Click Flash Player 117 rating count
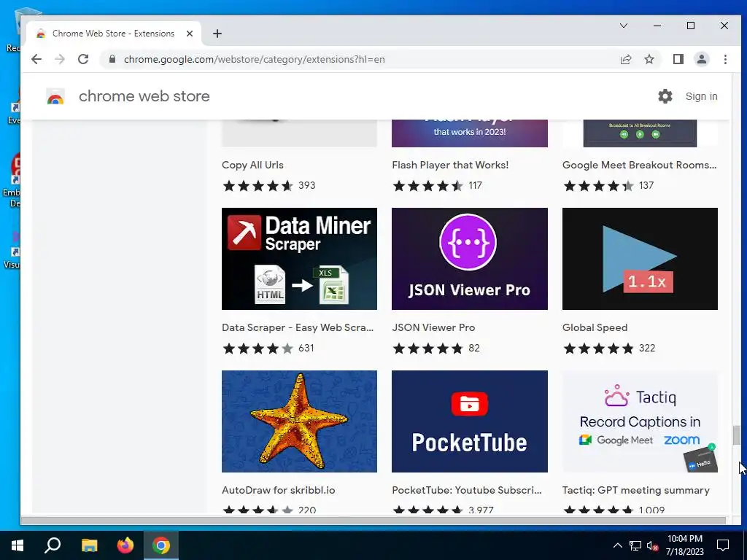Screen dimensions: 747x560 pos(476,185)
